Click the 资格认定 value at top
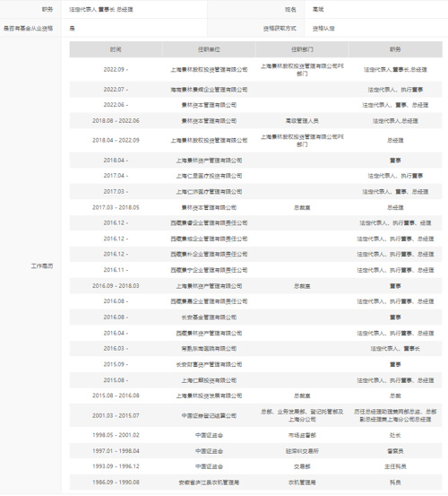The height and width of the screenshot is (496, 448). point(323,29)
